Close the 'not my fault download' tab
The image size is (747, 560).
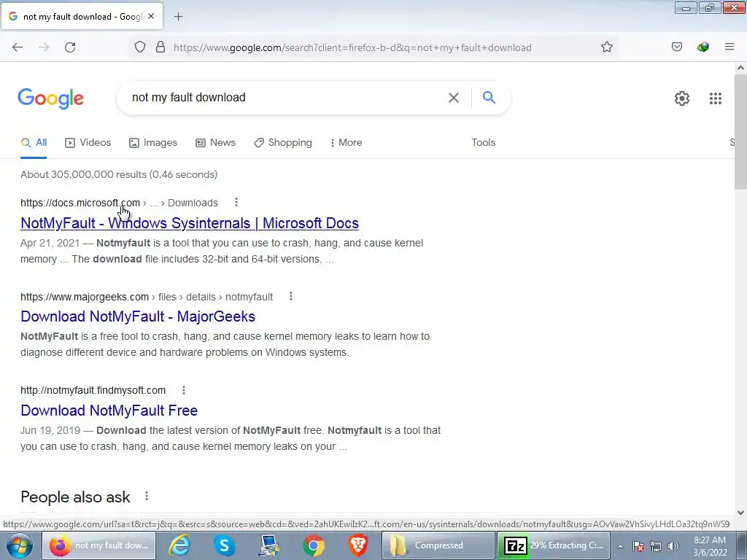tap(151, 16)
